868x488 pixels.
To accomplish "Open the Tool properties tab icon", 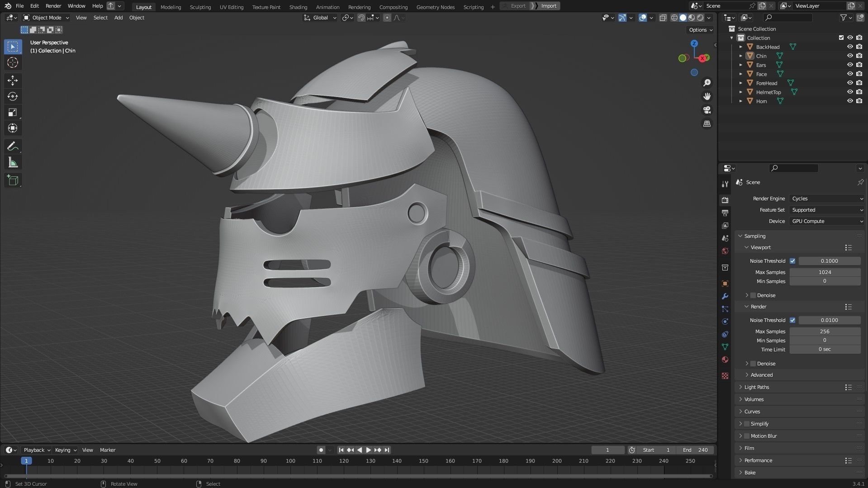I will (725, 184).
